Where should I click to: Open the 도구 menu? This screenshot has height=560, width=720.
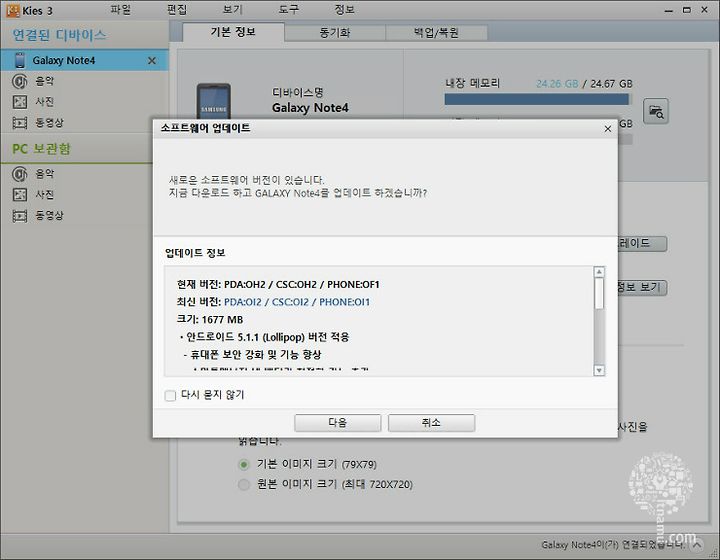[x=288, y=10]
